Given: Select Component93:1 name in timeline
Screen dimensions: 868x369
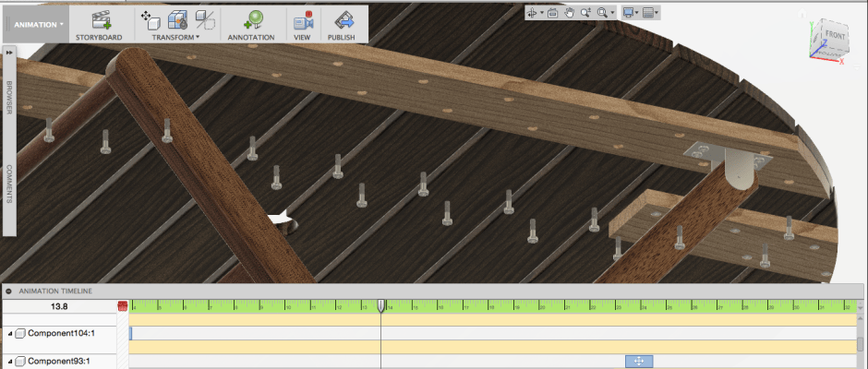Looking at the screenshot, I should click(59, 362).
